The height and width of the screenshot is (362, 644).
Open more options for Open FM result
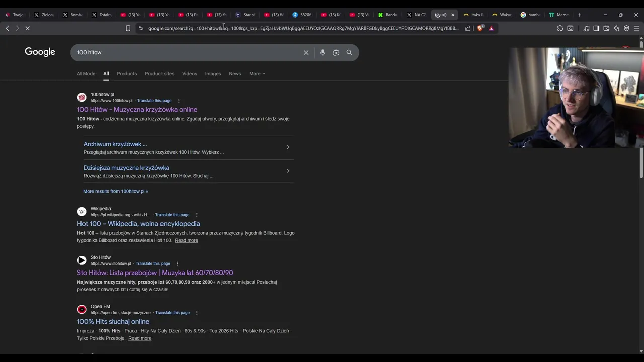click(197, 313)
